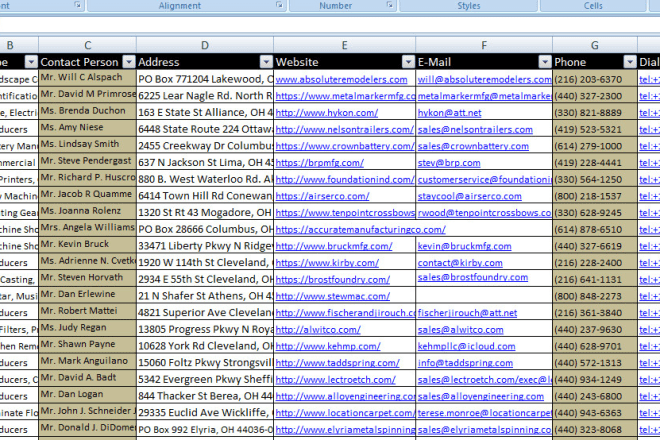Select column F header

484,45
